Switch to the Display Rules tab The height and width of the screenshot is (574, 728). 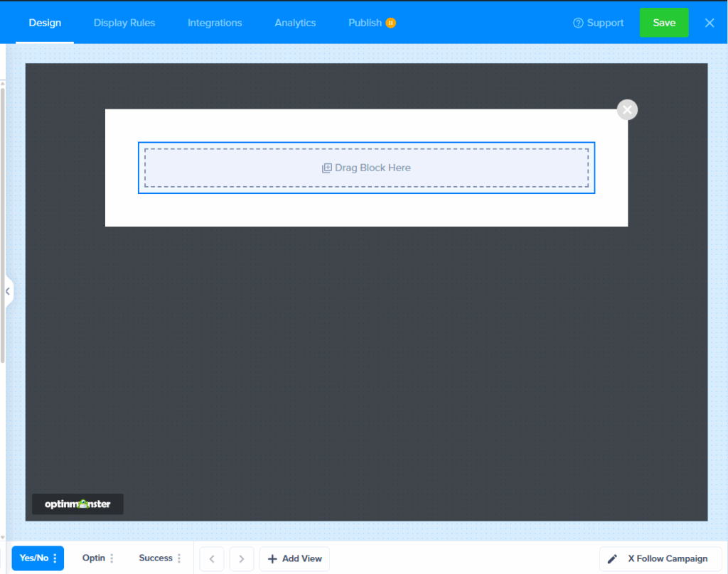tap(124, 22)
